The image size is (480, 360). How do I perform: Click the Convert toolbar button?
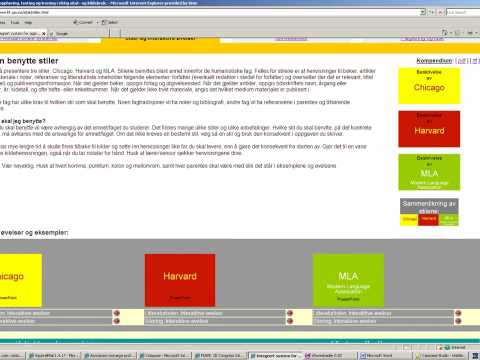[x=83, y=22]
